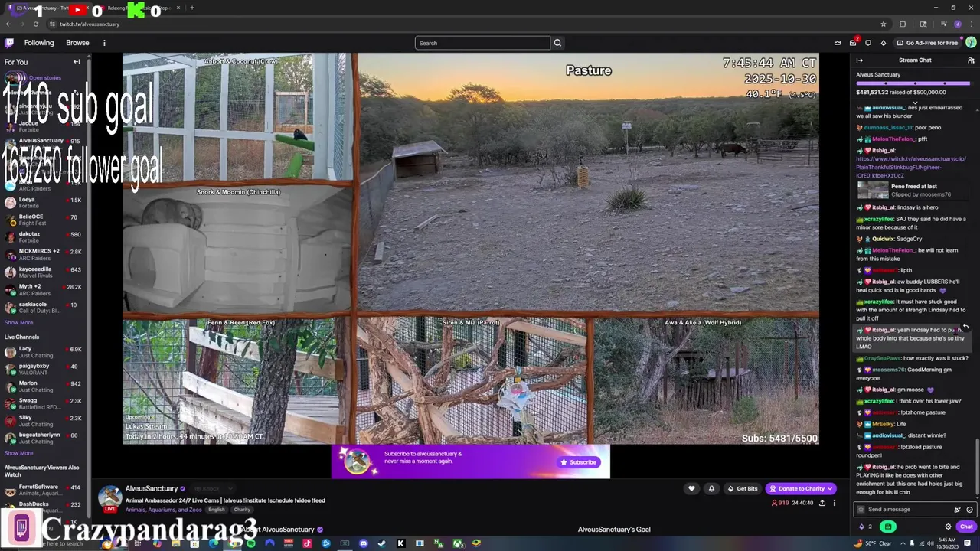Click Show More under followed channels

pyautogui.click(x=18, y=323)
